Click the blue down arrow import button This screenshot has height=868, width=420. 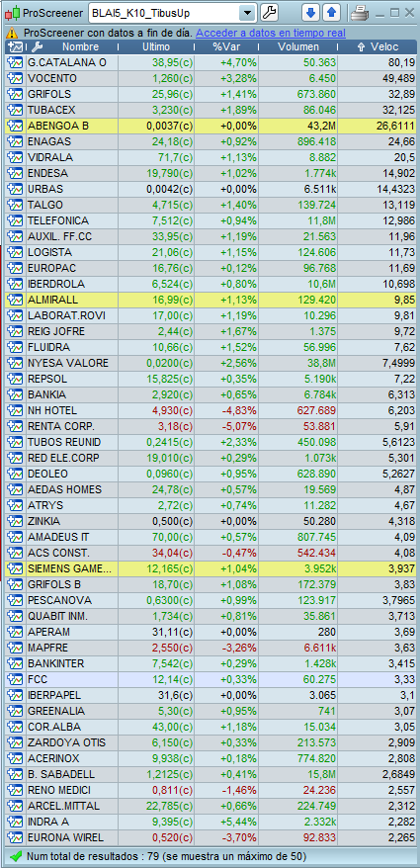[311, 12]
